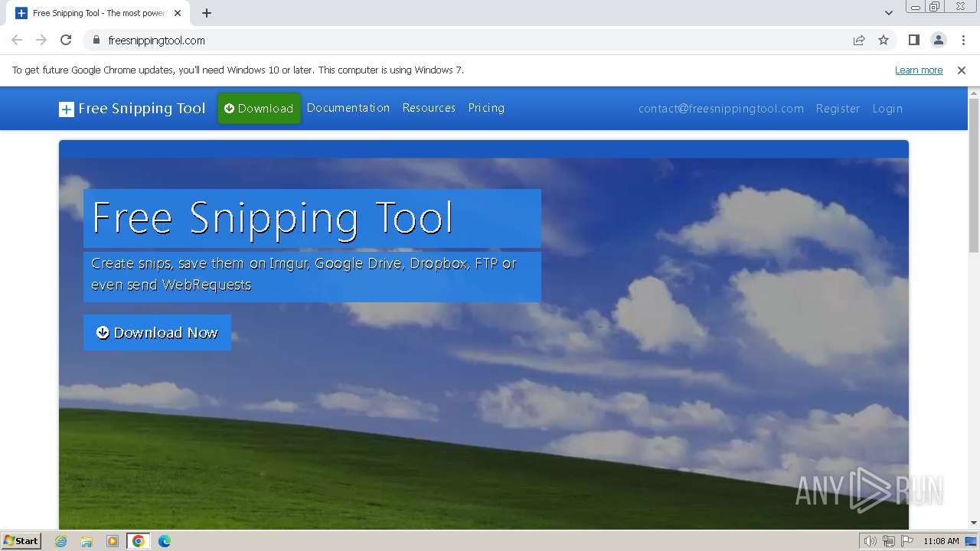Click the green Download button in navbar
This screenshot has width=980, height=551.
pos(259,108)
